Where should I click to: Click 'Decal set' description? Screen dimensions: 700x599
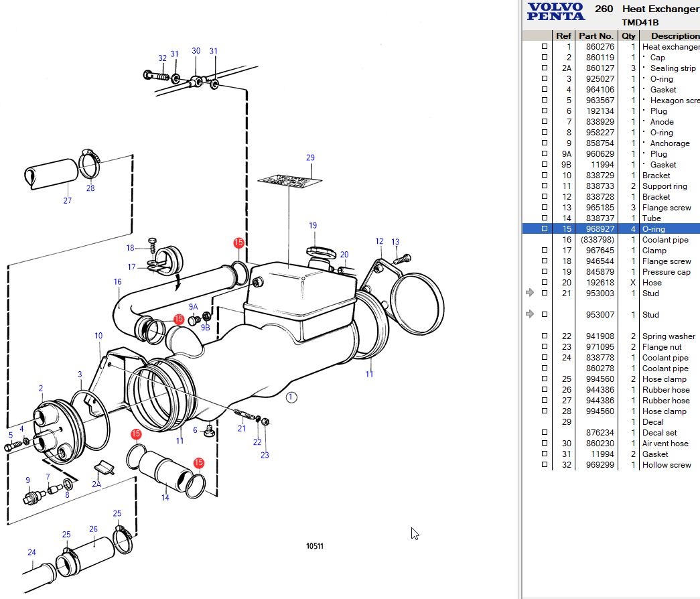pyautogui.click(x=659, y=432)
